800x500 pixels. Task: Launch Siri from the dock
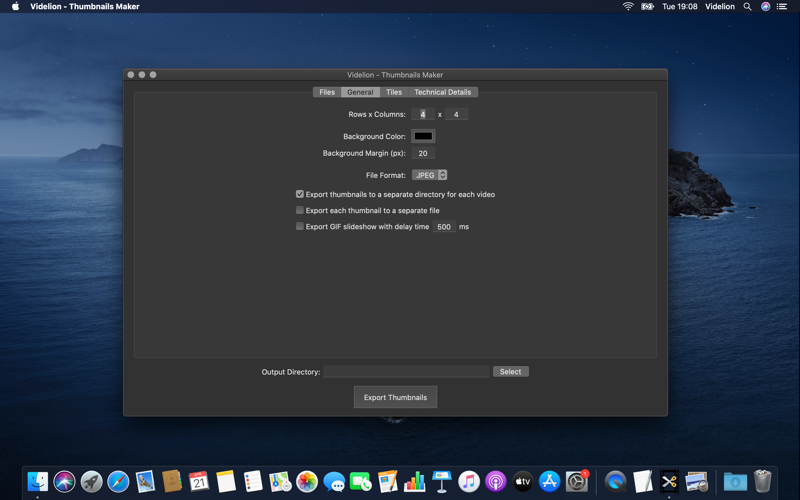click(x=64, y=481)
